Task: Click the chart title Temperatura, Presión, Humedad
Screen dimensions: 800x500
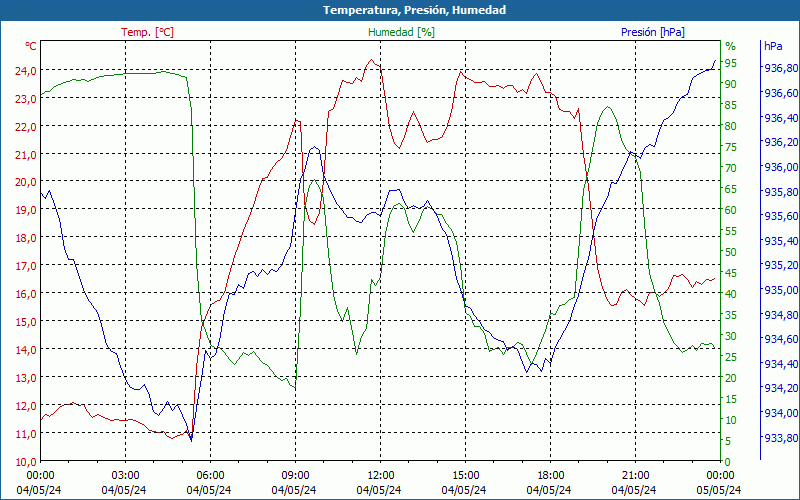Action: point(414,10)
